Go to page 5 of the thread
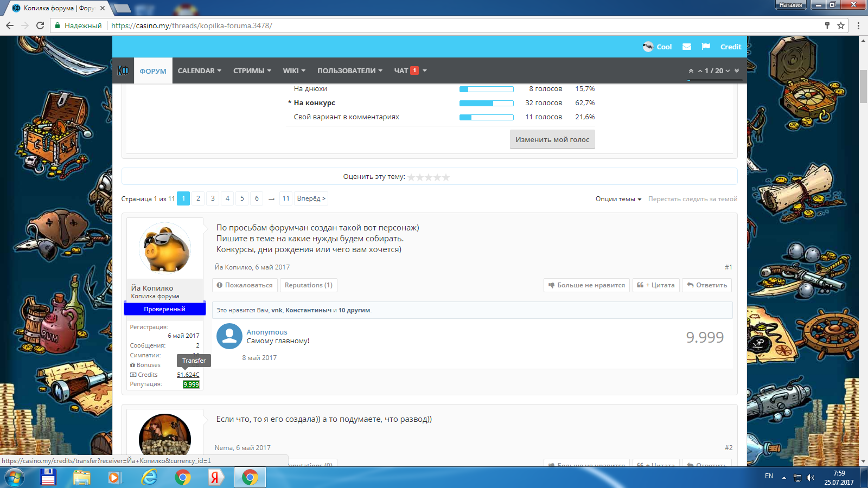Screen dimensions: 868x488 tap(242, 198)
